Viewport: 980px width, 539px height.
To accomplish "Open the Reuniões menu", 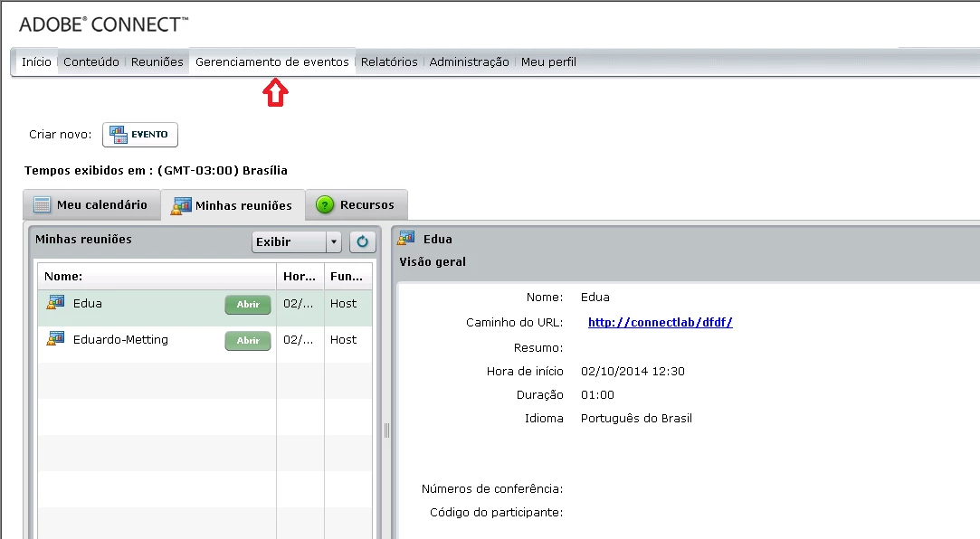I will pos(157,61).
